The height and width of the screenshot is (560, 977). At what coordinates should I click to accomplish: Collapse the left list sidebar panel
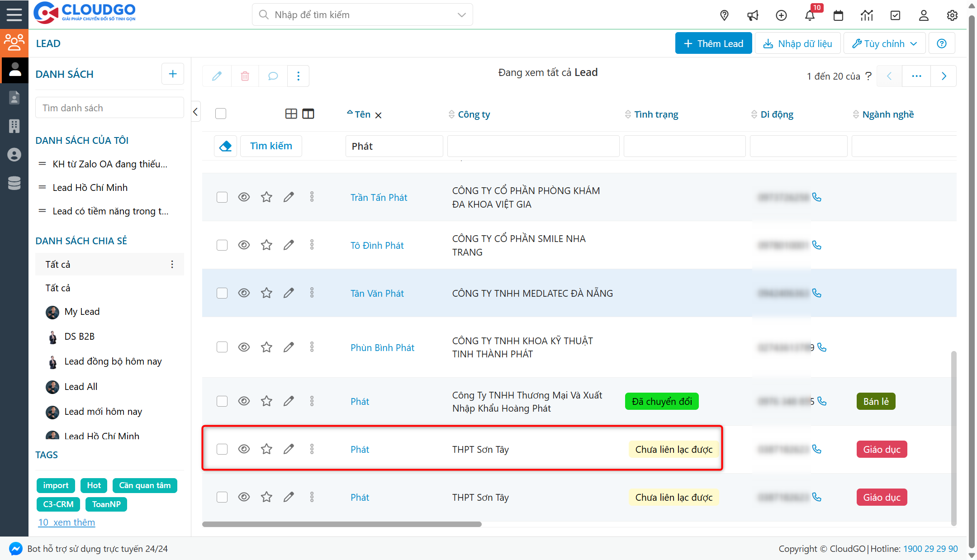[195, 112]
